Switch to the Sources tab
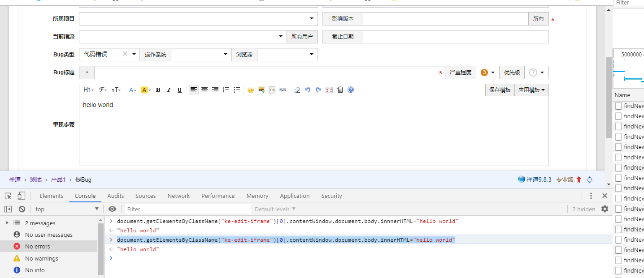Viewport: 644px width, 278px height. tap(146, 196)
